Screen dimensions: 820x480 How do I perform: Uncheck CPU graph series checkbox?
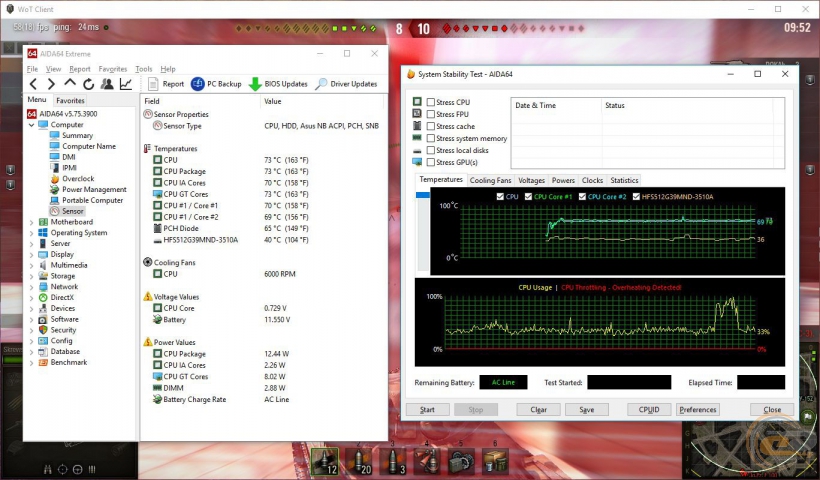(x=500, y=197)
